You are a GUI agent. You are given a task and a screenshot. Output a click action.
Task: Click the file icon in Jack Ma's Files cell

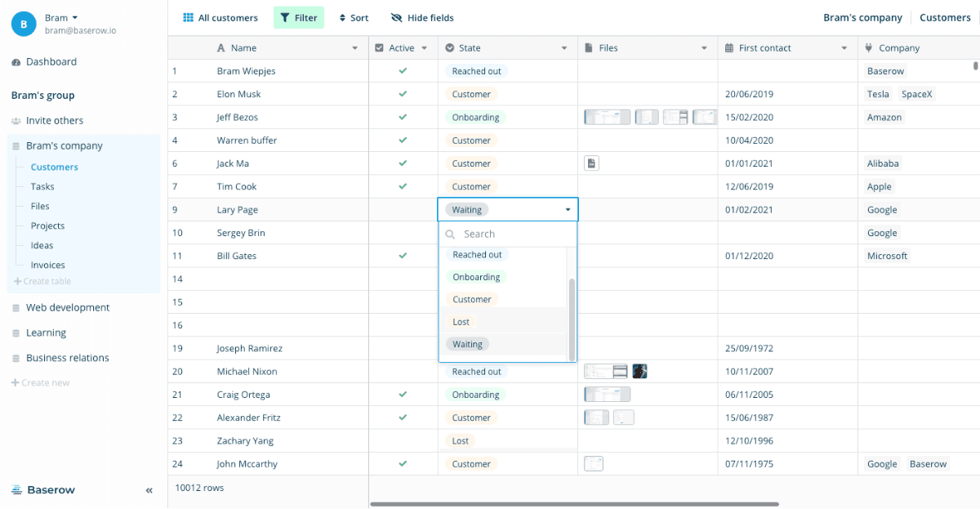(x=590, y=163)
